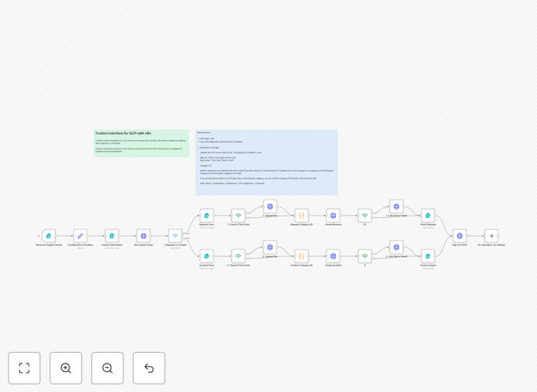The height and width of the screenshot is (392, 537).
Task: Select the Technical Support Portal trigger node
Action: [x=49, y=236]
